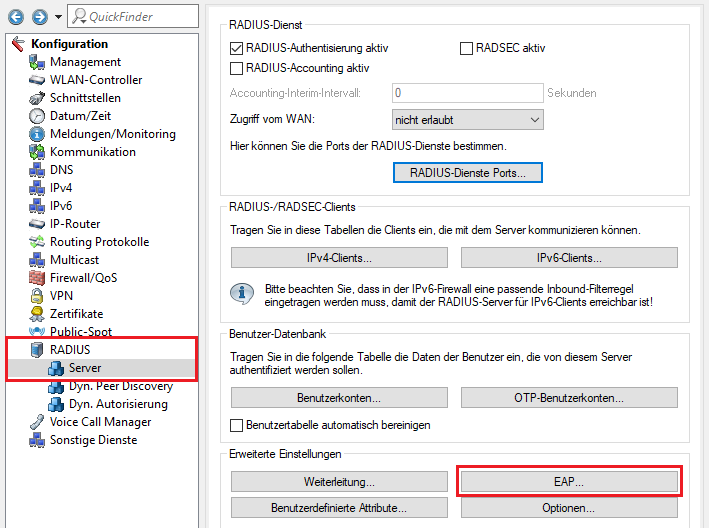
Task: Click the Management tree icon
Action: [37, 62]
